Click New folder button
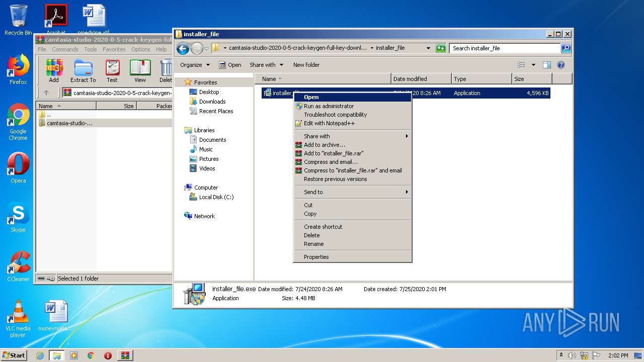This screenshot has height=362, width=644. [306, 65]
